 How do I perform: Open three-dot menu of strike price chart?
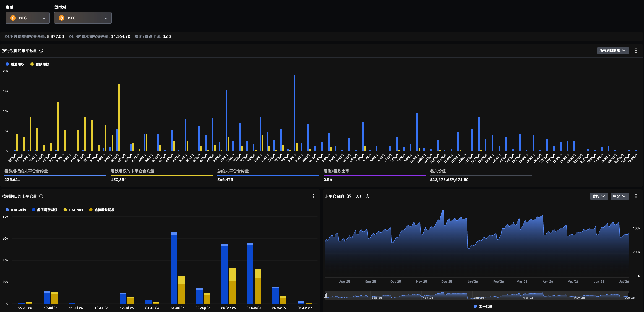point(636,51)
